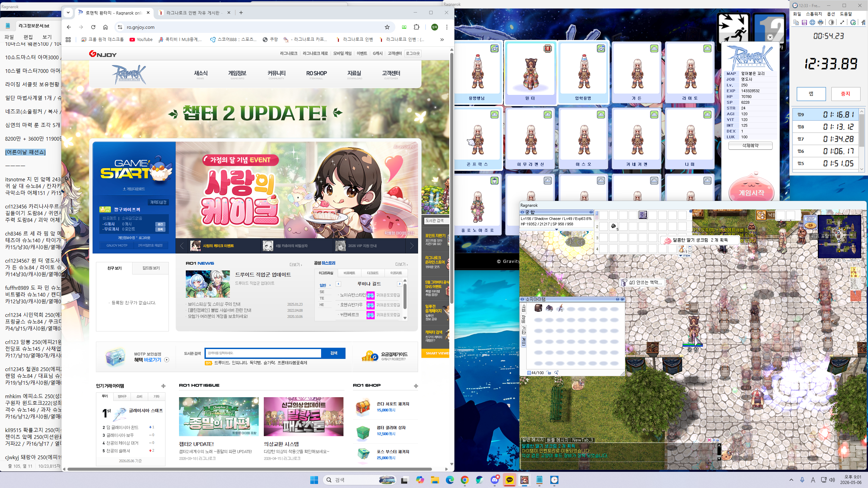The width and height of the screenshot is (868, 488).
Task: Click the 도서관 검색 input field
Action: point(263,353)
